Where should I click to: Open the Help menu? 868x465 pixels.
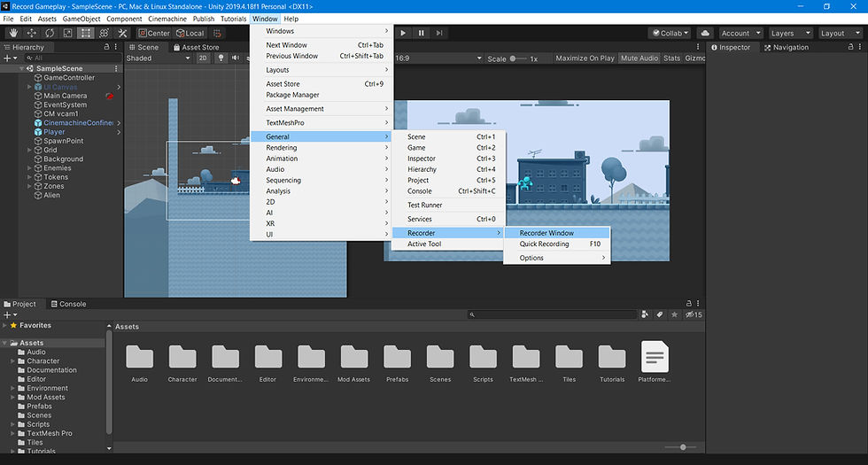[x=291, y=19]
